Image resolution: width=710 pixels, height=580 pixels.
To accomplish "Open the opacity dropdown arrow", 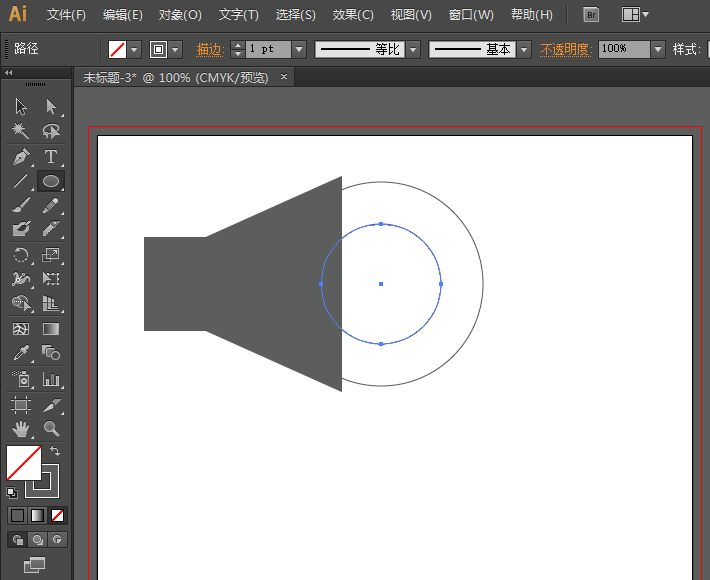I will 658,49.
